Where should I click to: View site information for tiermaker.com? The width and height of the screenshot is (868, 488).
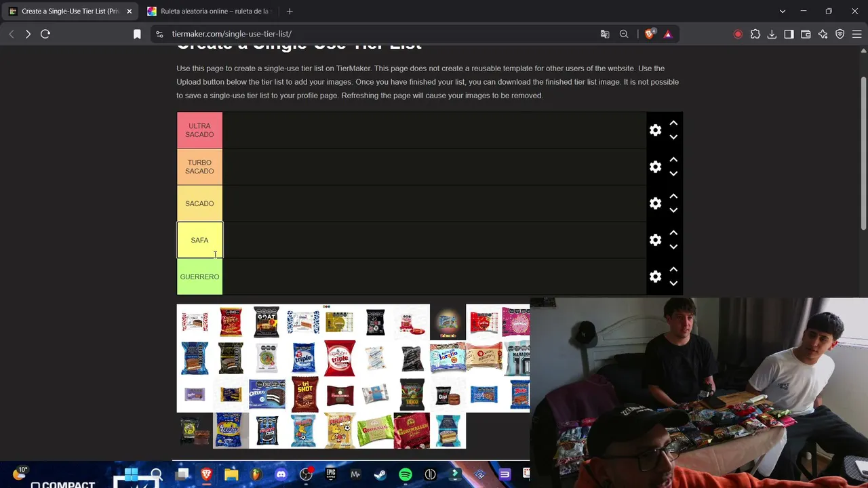[x=159, y=34]
